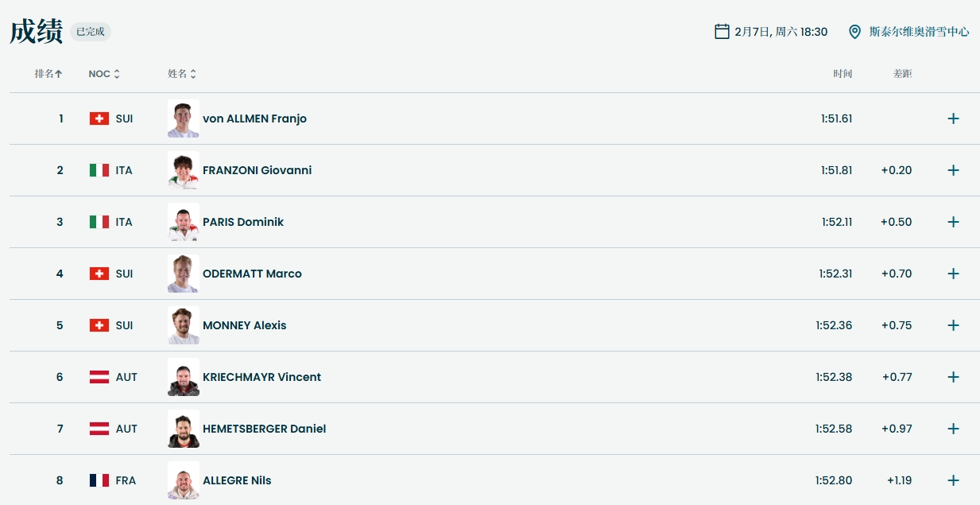
Task: Click the location pin icon
Action: pos(854,32)
